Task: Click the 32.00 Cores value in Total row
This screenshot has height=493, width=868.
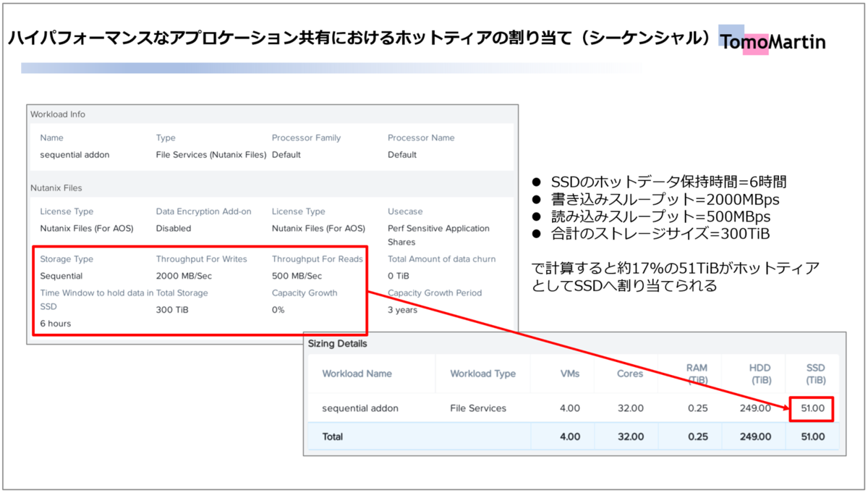Action: coord(631,437)
